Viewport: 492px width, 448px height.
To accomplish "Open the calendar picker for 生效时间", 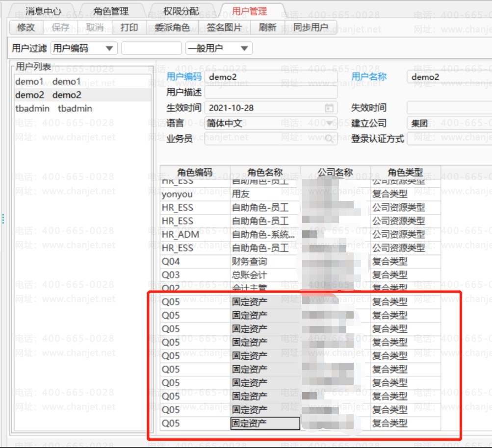I will point(329,108).
